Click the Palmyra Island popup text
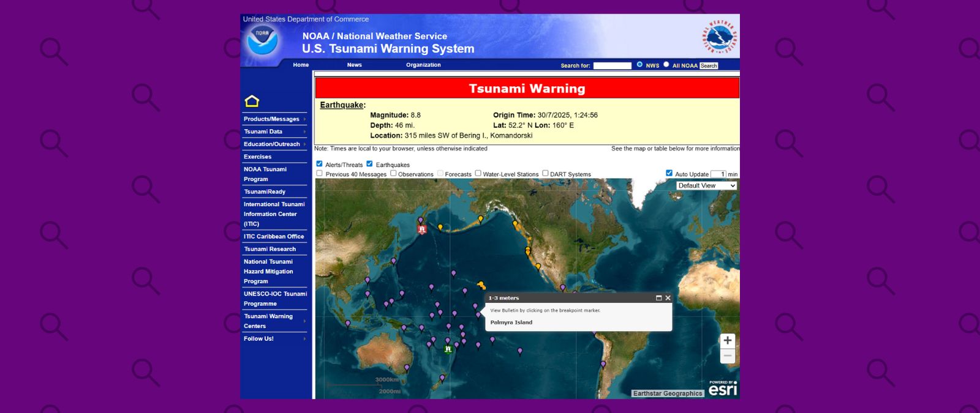This screenshot has height=413, width=980. click(x=511, y=322)
